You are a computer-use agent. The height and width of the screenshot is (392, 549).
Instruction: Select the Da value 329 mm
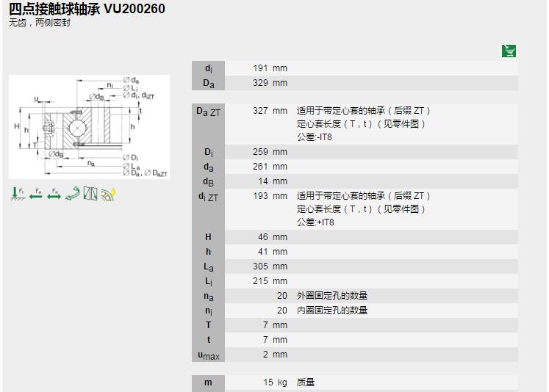click(x=270, y=83)
